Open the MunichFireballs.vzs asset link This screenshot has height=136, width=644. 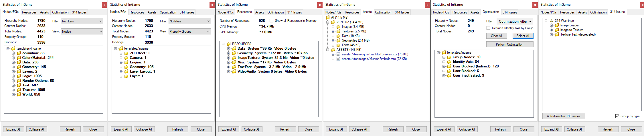tap(374, 59)
